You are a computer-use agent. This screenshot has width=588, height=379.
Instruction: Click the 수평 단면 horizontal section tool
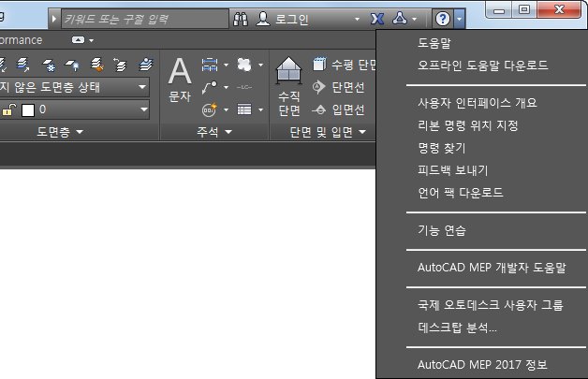[345, 65]
